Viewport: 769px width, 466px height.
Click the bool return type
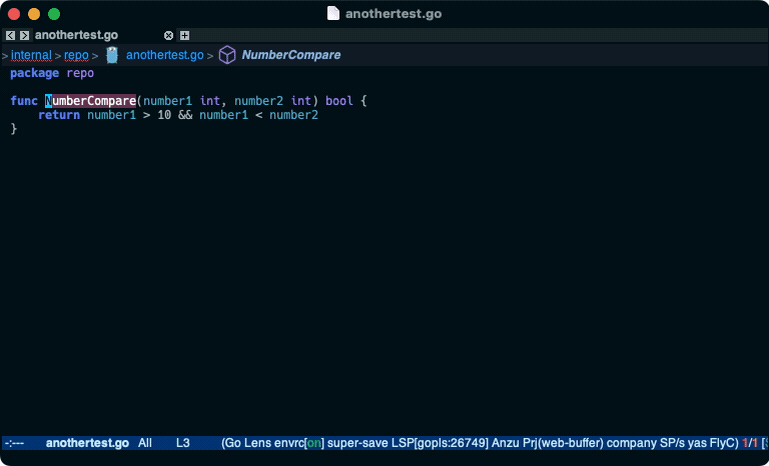click(x=339, y=101)
